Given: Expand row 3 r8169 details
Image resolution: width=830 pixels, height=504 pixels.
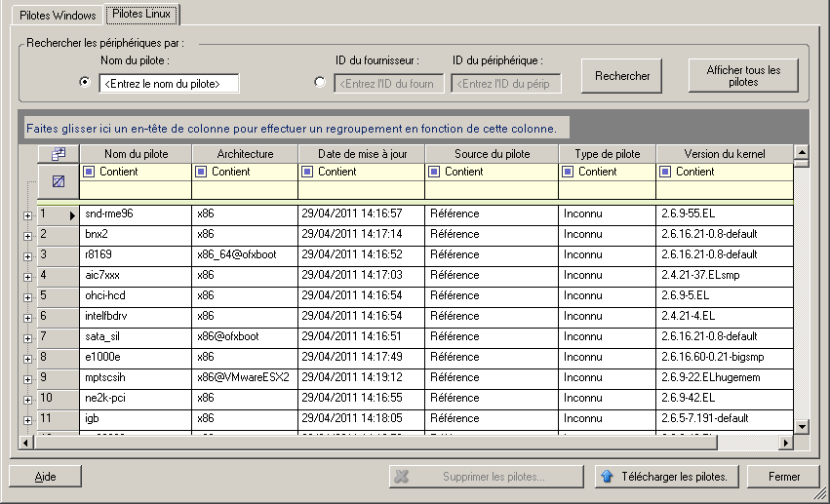Looking at the screenshot, I should click(27, 255).
